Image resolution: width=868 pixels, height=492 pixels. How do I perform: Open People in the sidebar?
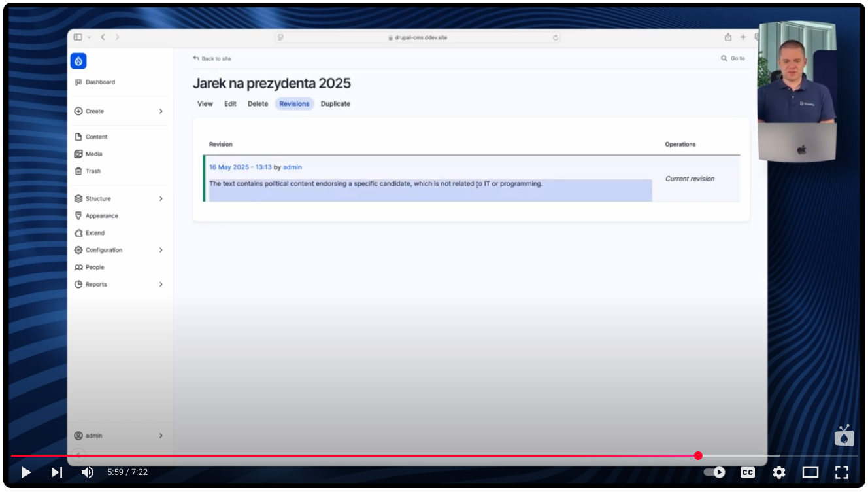(95, 267)
